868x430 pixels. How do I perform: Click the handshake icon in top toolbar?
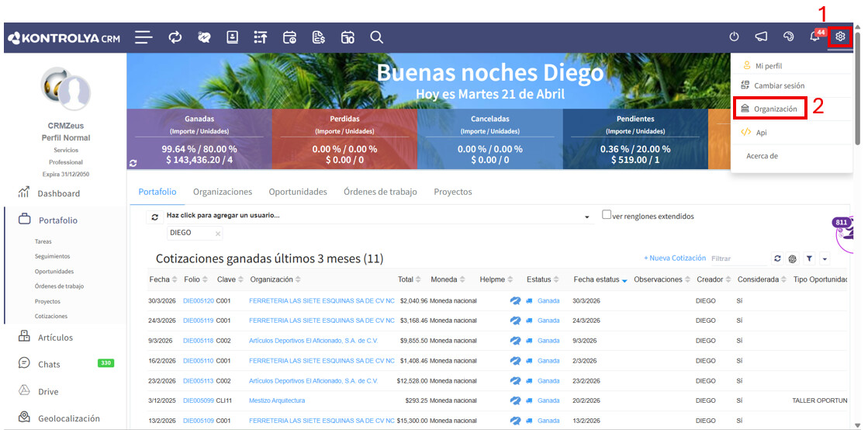[204, 37]
